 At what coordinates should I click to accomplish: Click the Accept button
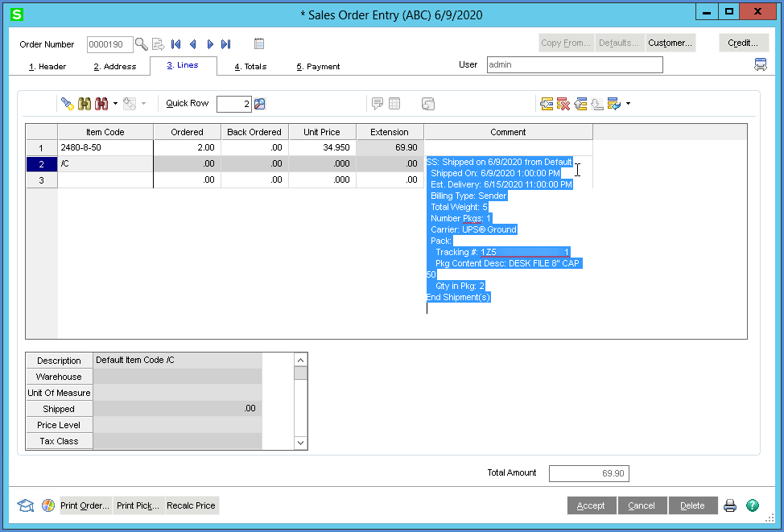click(592, 505)
